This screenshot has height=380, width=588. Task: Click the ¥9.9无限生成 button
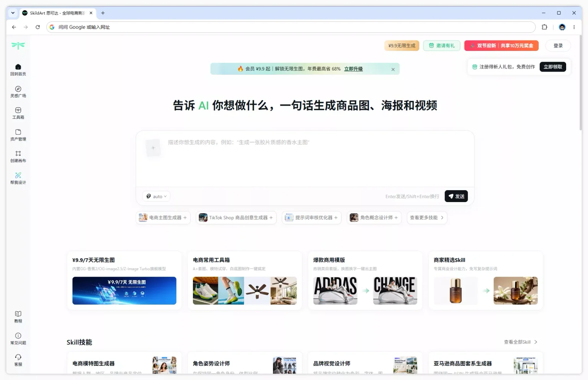point(402,46)
